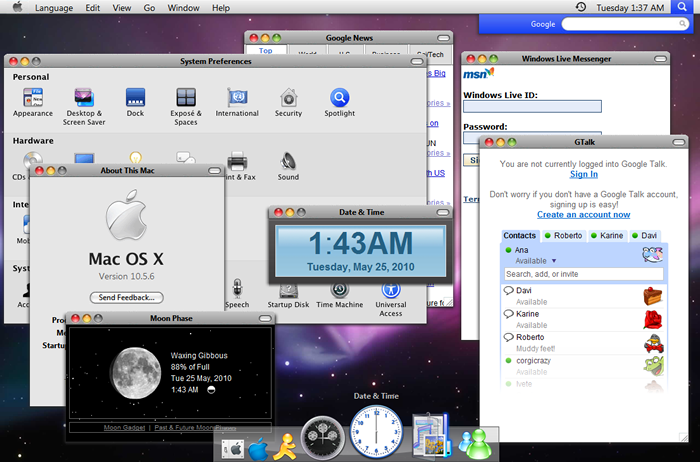Click the 1:43AM clock display
The height and width of the screenshot is (462, 700).
[361, 251]
